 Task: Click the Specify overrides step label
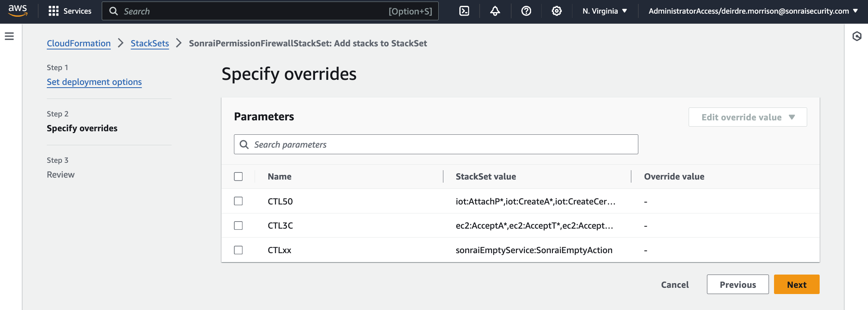tap(82, 128)
